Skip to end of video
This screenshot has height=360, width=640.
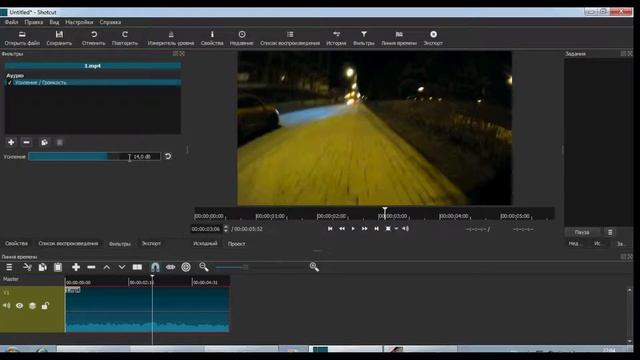pyautogui.click(x=376, y=229)
